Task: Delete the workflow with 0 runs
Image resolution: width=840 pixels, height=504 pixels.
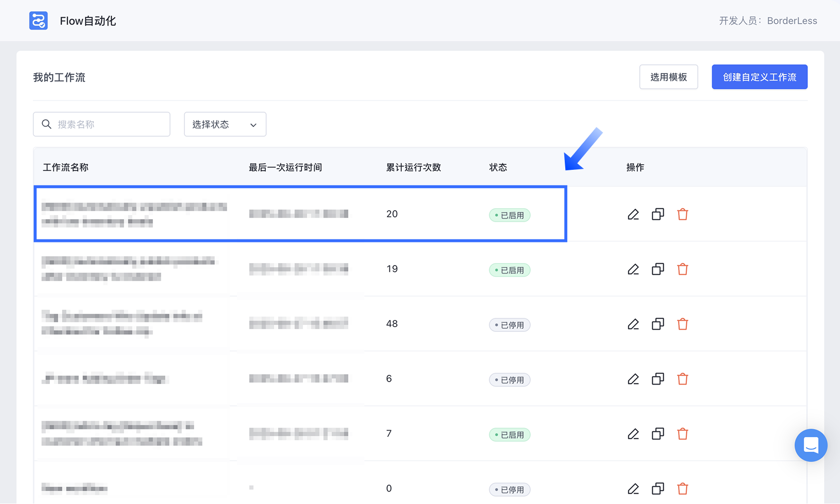Action: point(682,489)
